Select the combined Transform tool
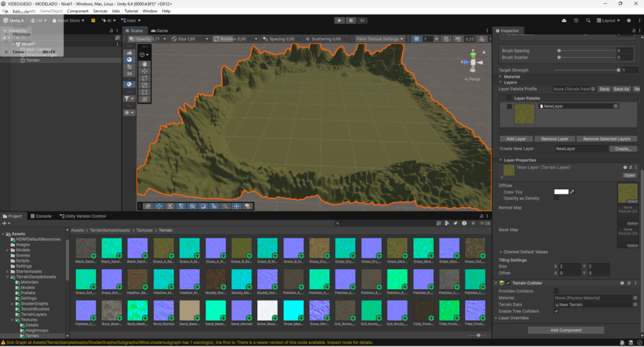The image size is (644, 347). click(145, 99)
